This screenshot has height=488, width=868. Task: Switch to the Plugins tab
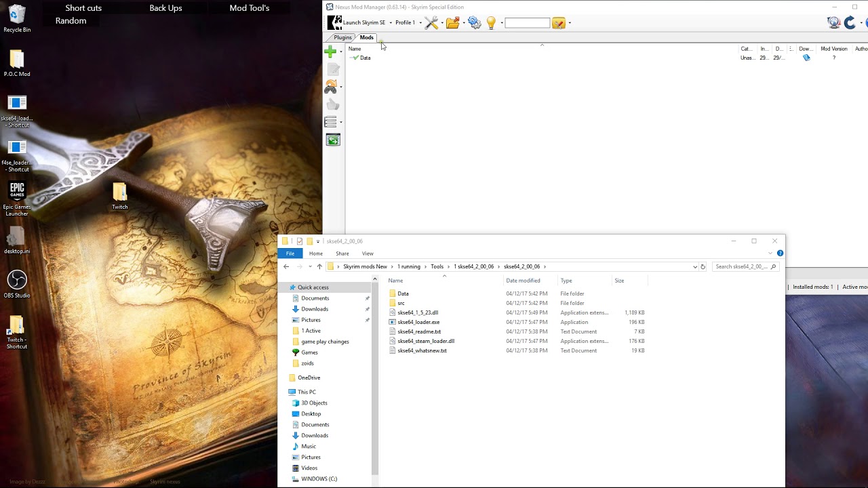[x=342, y=37]
